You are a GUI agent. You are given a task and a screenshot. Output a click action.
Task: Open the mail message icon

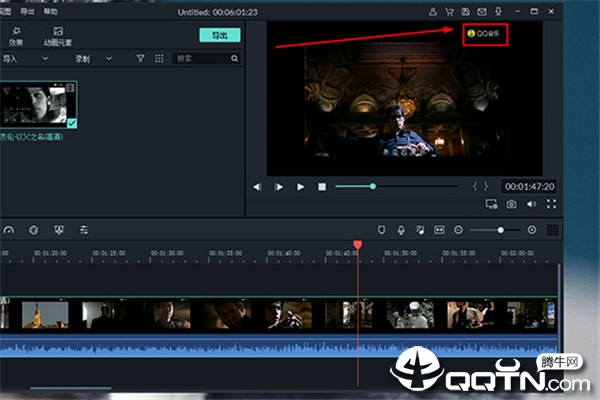(489, 12)
